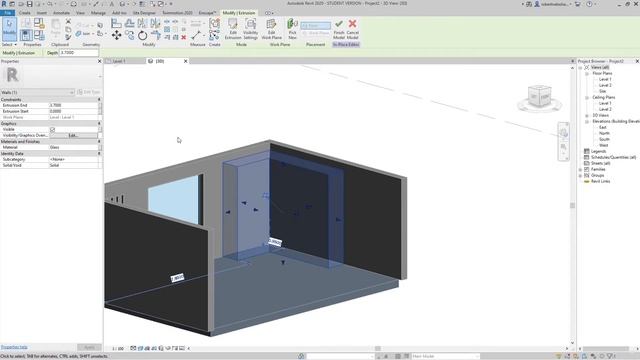This screenshot has width=640, height=360.
Task: Select Level 2 under Floor Plans
Action: [x=605, y=85]
